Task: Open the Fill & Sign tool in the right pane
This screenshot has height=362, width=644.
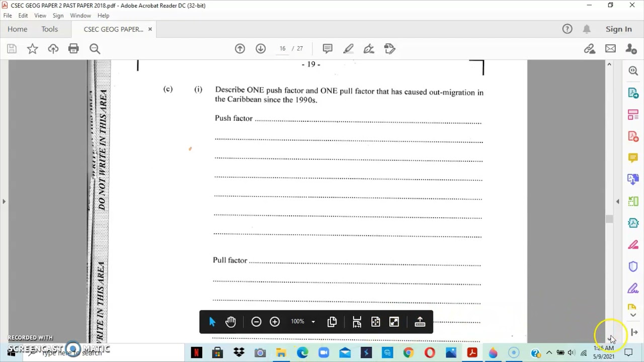Action: click(633, 289)
